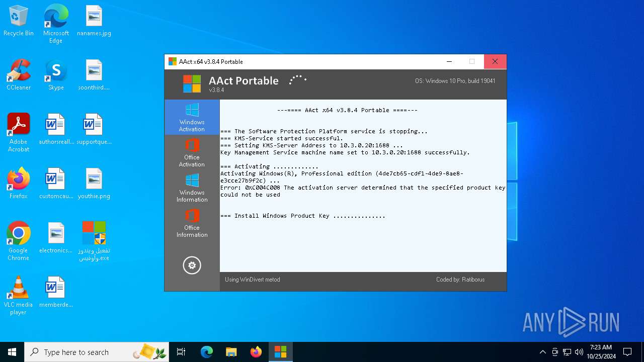The image size is (644, 362).
Task: Close the AAct Portable window
Action: point(495,61)
